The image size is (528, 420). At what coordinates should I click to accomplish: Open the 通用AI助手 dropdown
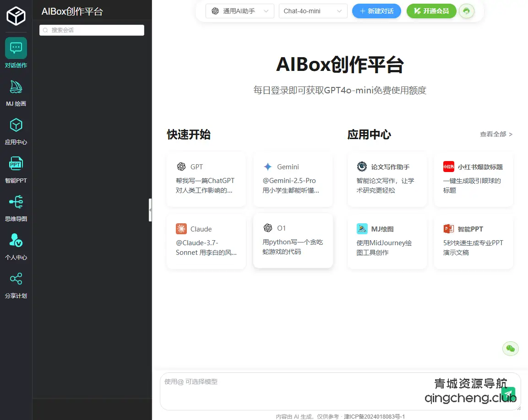point(240,11)
